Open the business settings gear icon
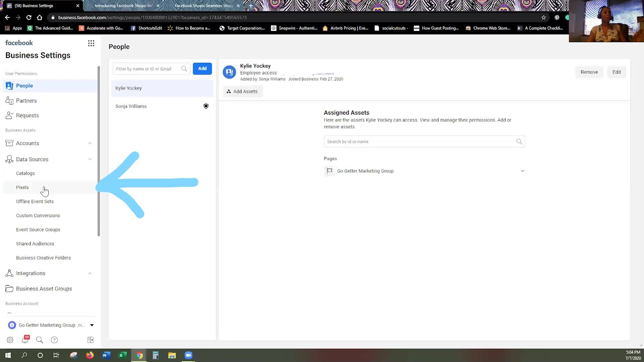The height and width of the screenshot is (362, 644). (x=10, y=340)
